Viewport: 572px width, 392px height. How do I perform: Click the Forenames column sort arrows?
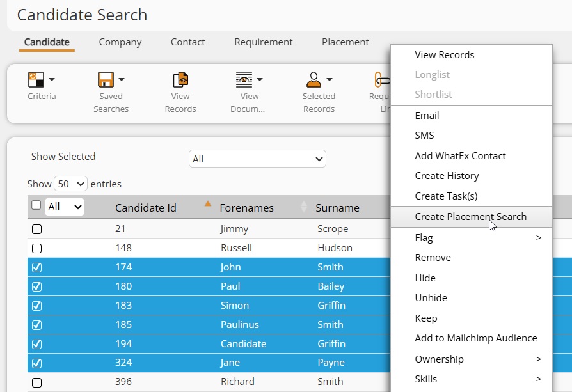click(x=304, y=207)
